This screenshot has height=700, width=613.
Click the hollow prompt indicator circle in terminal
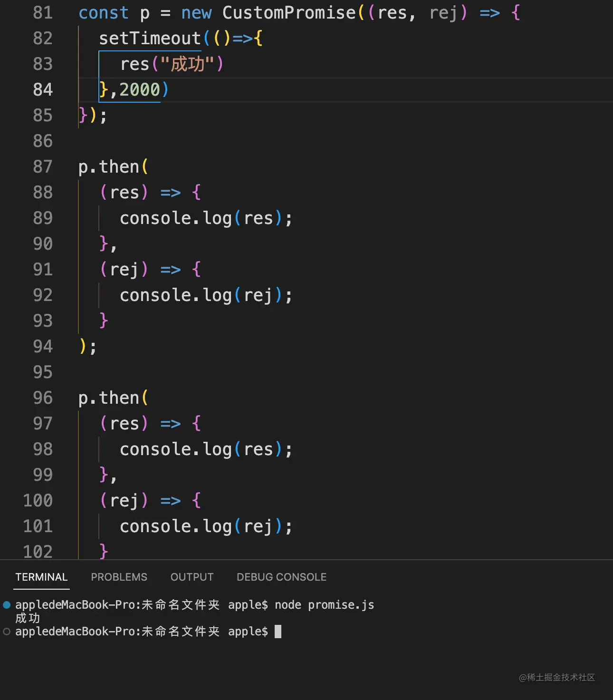point(7,632)
